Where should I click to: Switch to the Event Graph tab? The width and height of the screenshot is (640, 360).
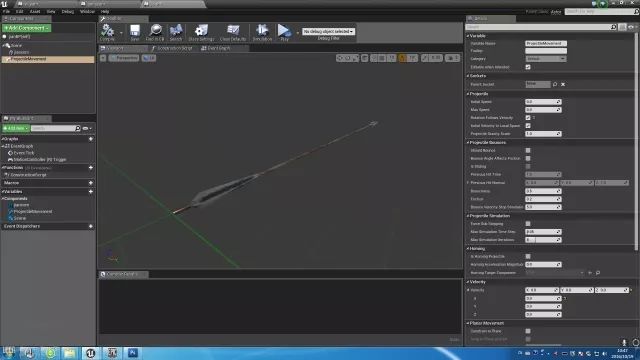click(216, 48)
